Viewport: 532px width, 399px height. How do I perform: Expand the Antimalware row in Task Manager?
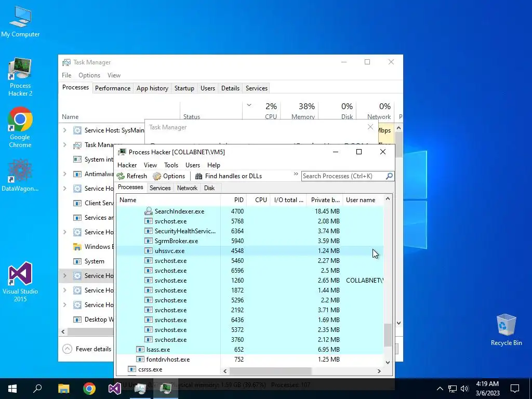click(x=65, y=174)
